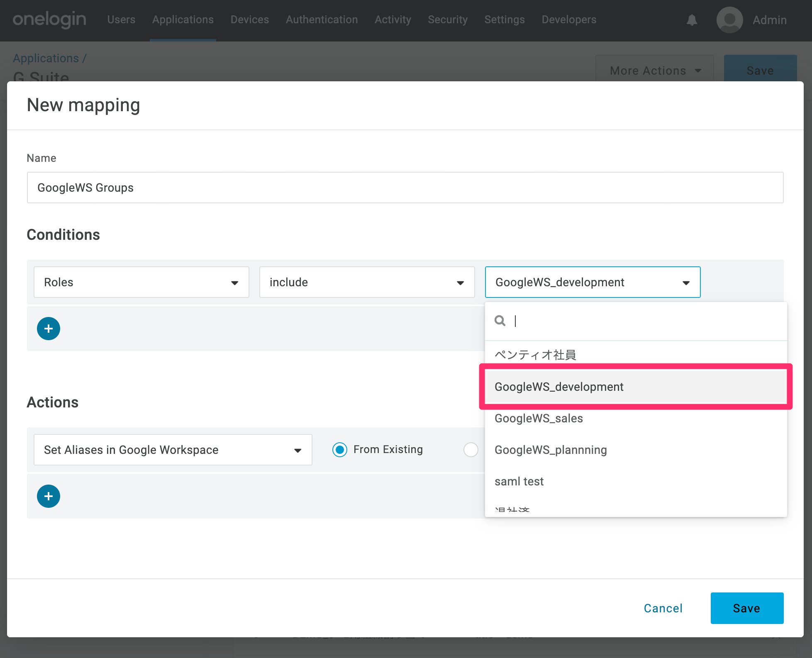Edit the mapping Name field
The width and height of the screenshot is (812, 658).
coord(405,188)
